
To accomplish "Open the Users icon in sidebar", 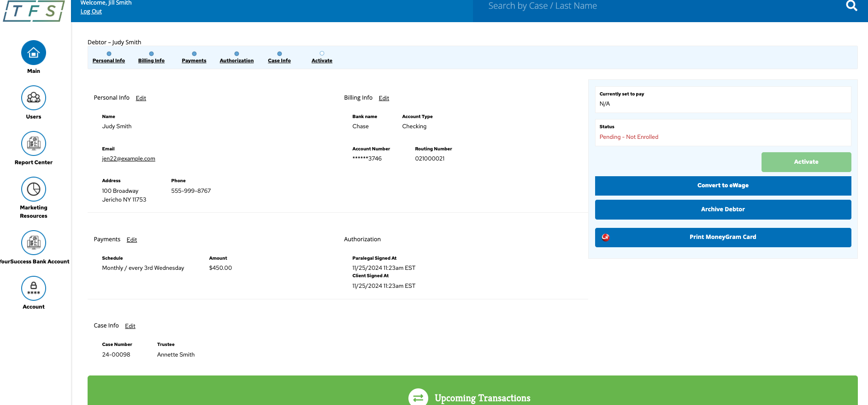I will click(x=34, y=98).
